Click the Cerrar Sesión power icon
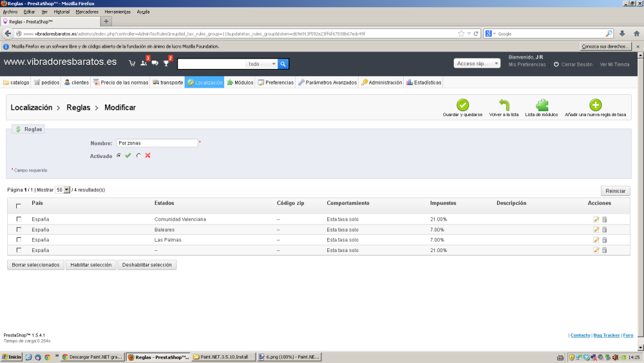644x363 pixels. (556, 64)
